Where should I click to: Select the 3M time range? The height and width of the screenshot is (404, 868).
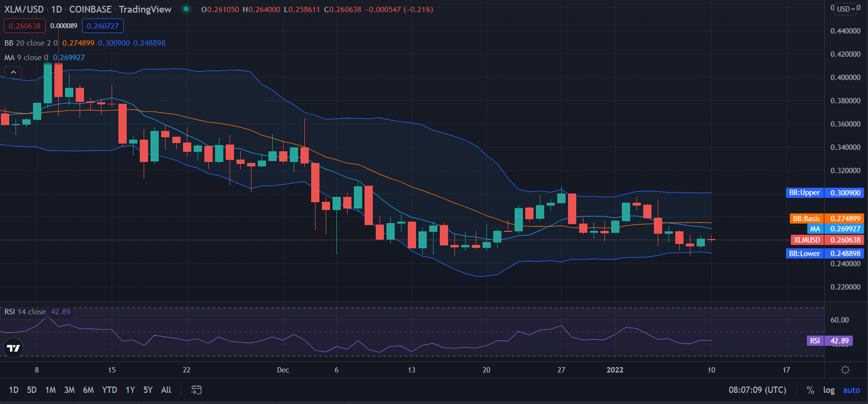pos(69,390)
